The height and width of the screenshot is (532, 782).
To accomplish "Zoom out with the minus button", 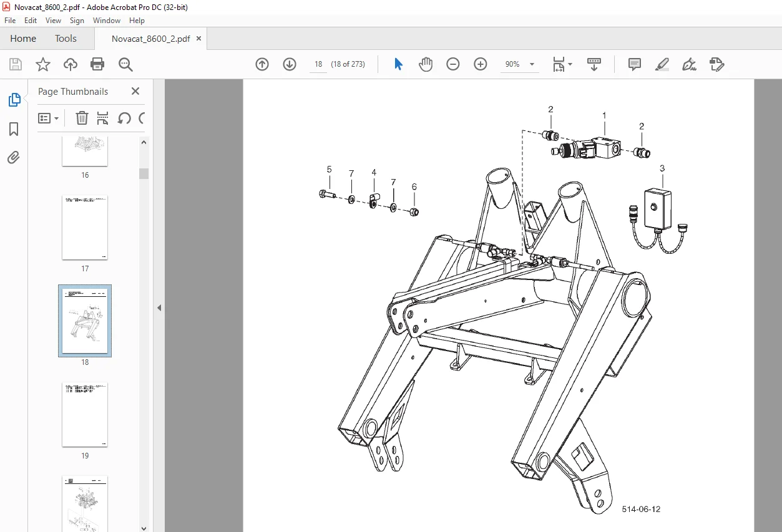I will 453,64.
